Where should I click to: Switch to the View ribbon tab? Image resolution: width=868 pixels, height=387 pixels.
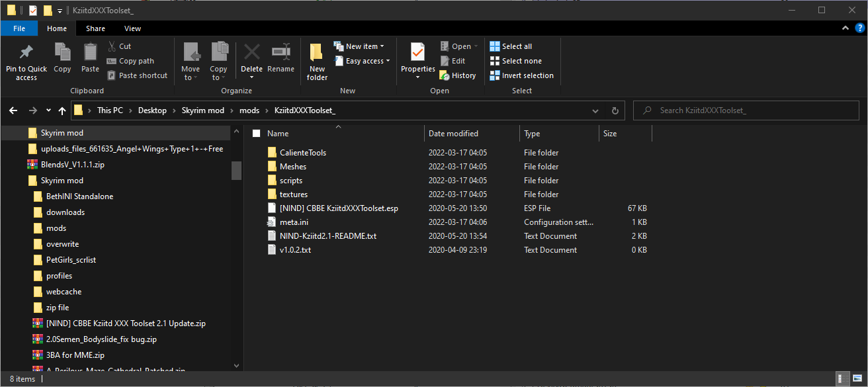(x=132, y=28)
